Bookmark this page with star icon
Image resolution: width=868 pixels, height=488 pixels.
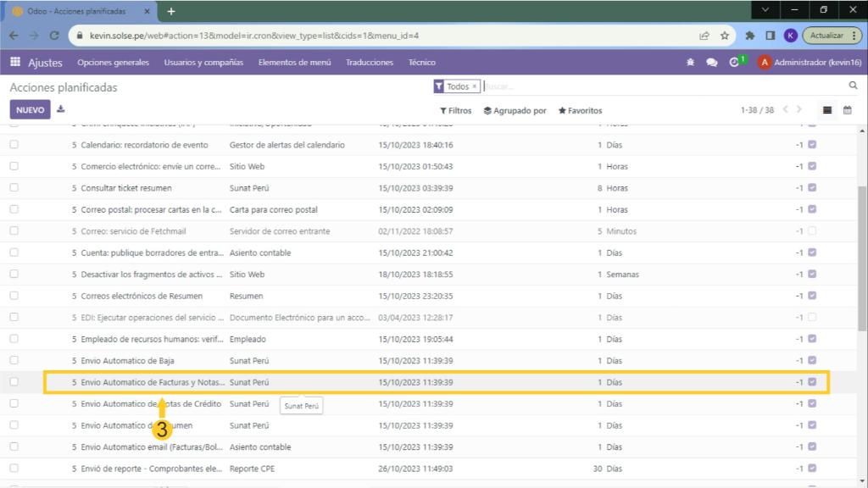click(725, 36)
